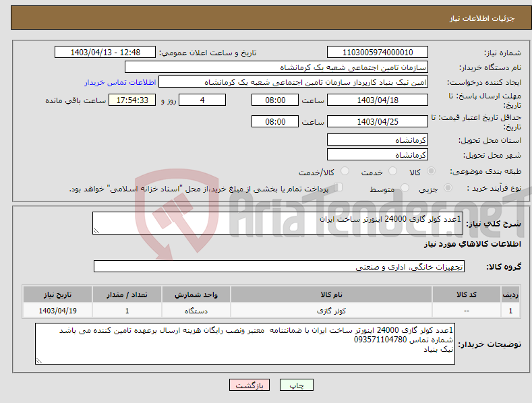The width and height of the screenshot is (532, 403).
Task: Click the announcement date field 1403/04/13 - 12:48
Action: [x=105, y=53]
